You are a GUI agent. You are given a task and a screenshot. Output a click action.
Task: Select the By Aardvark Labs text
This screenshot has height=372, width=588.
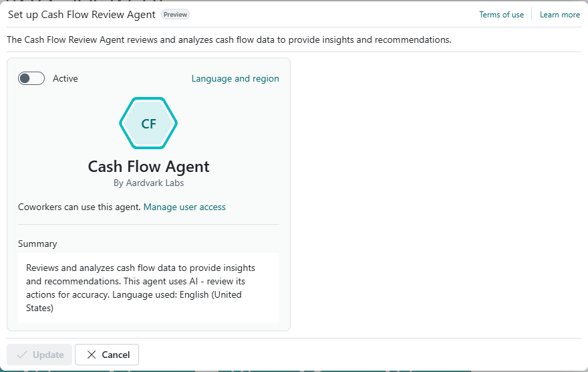tap(148, 183)
